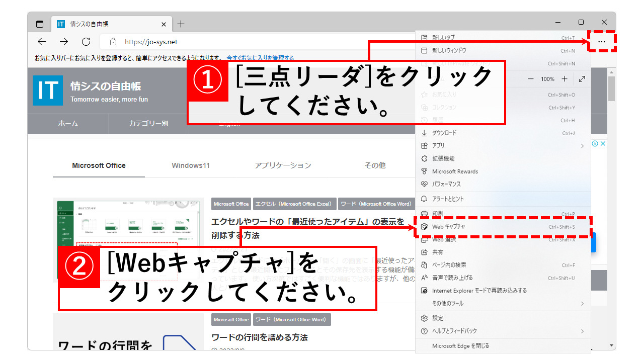Open the ワードの行間を詰める方法 article link
This screenshot has width=644, height=362.
[260, 337]
